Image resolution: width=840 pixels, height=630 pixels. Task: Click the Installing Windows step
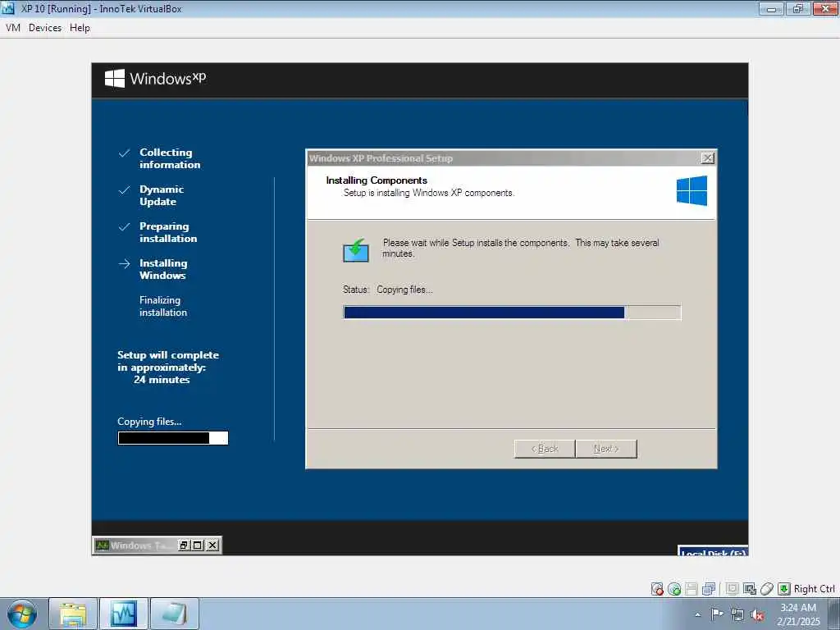163,269
